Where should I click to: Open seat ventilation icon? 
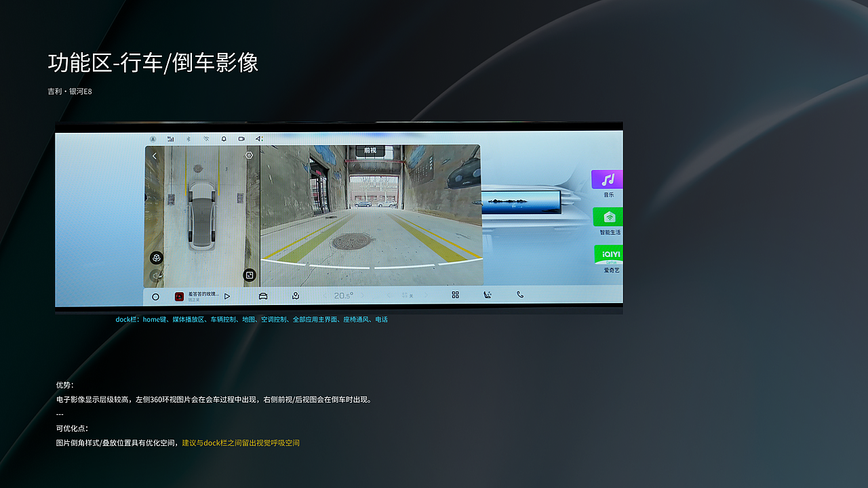[488, 296]
